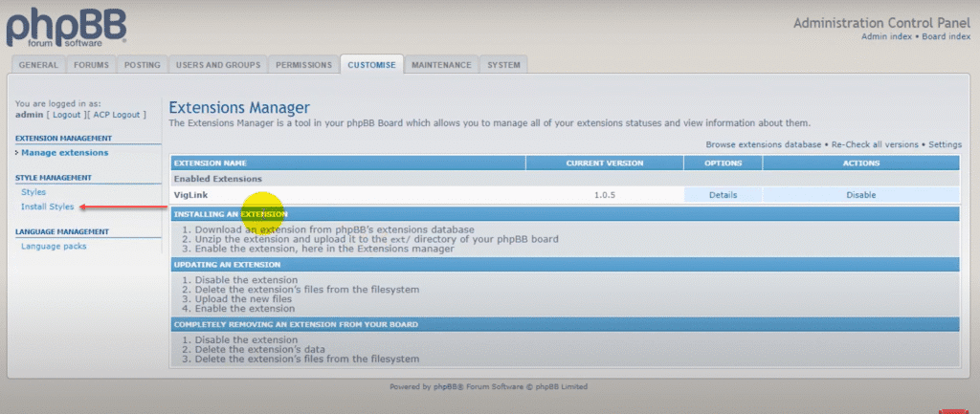Switch to the Forums tab
The image size is (980, 414).
[x=92, y=65]
